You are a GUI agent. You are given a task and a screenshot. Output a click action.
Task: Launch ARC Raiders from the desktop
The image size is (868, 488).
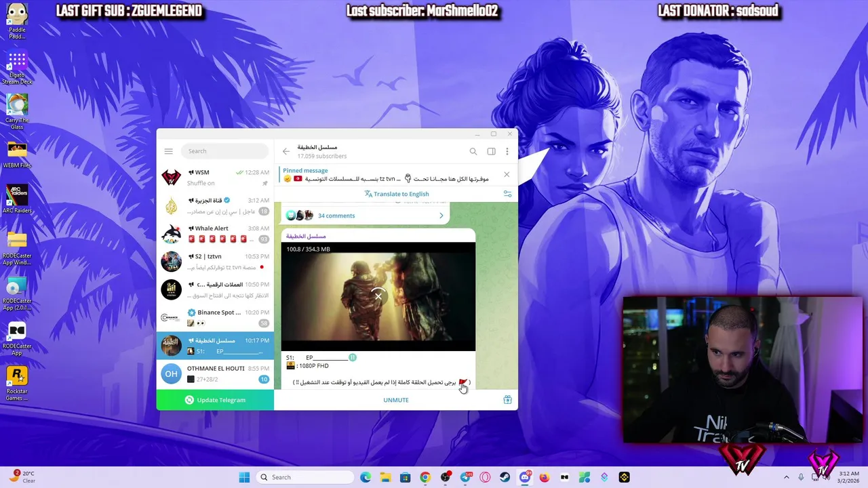coord(17,199)
